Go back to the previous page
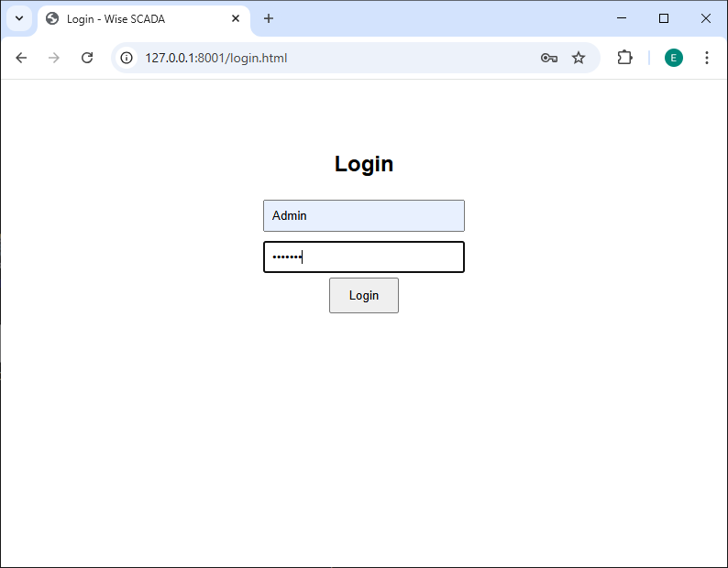Viewport: 728px width, 568px height. (21, 58)
